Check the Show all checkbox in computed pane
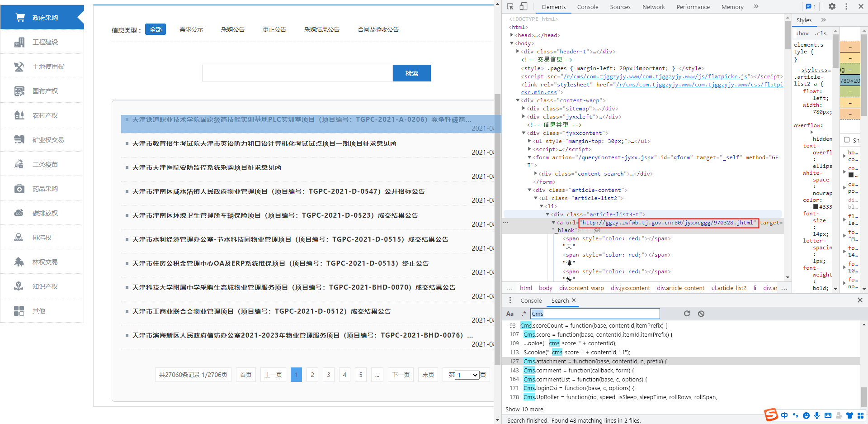The width and height of the screenshot is (868, 424). tap(847, 140)
